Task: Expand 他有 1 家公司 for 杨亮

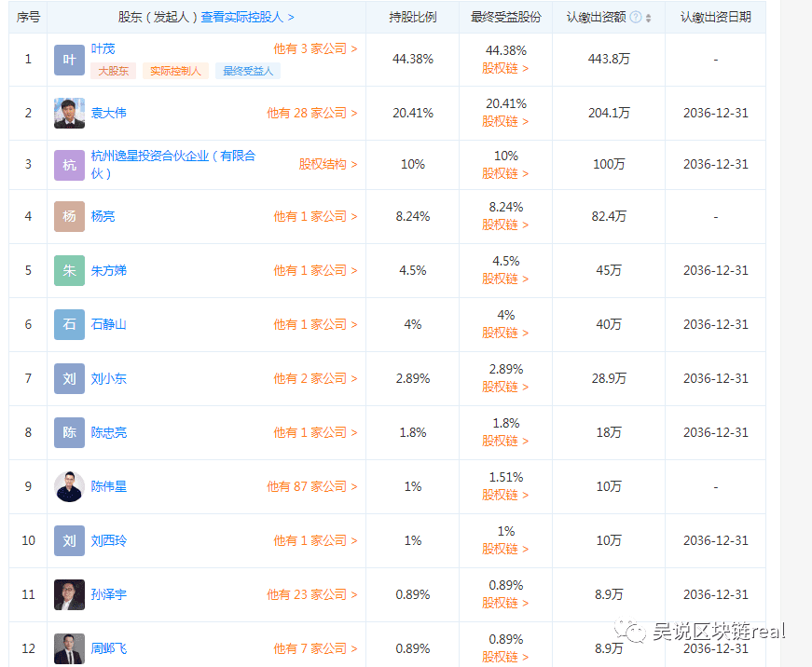Action: (x=315, y=216)
